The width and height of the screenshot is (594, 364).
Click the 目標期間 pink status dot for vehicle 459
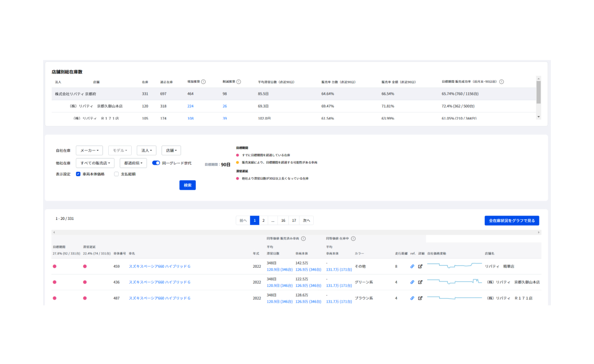pos(55,266)
